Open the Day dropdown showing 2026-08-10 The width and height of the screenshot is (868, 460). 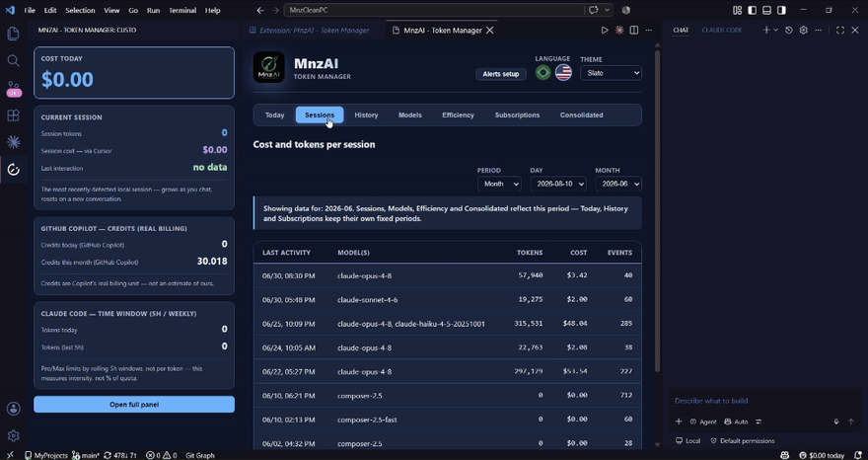coord(558,184)
